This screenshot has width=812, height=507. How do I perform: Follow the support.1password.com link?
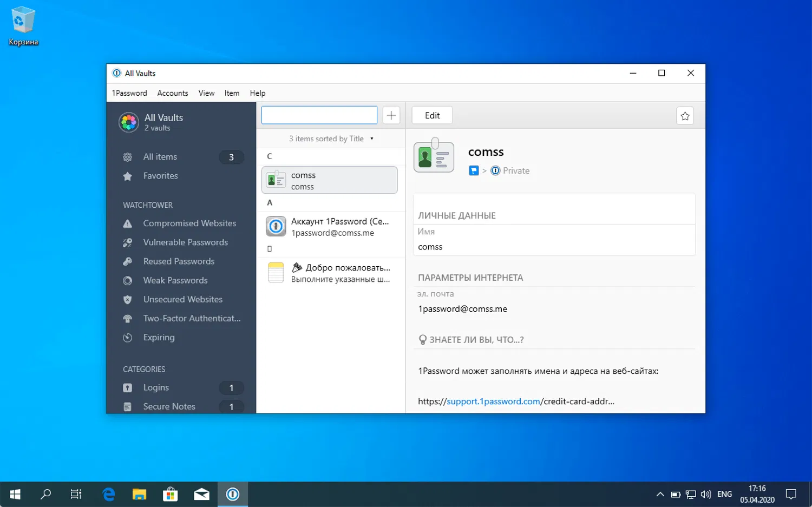point(493,401)
